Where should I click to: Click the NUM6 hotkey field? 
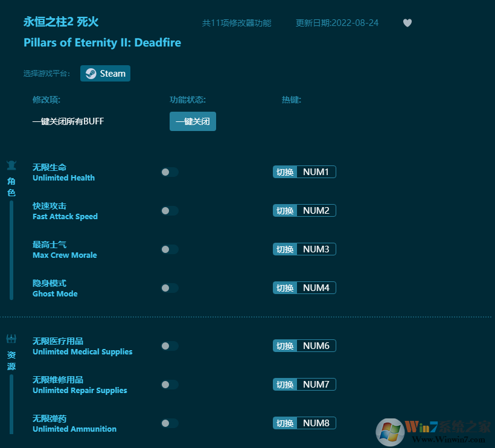pyautogui.click(x=316, y=346)
